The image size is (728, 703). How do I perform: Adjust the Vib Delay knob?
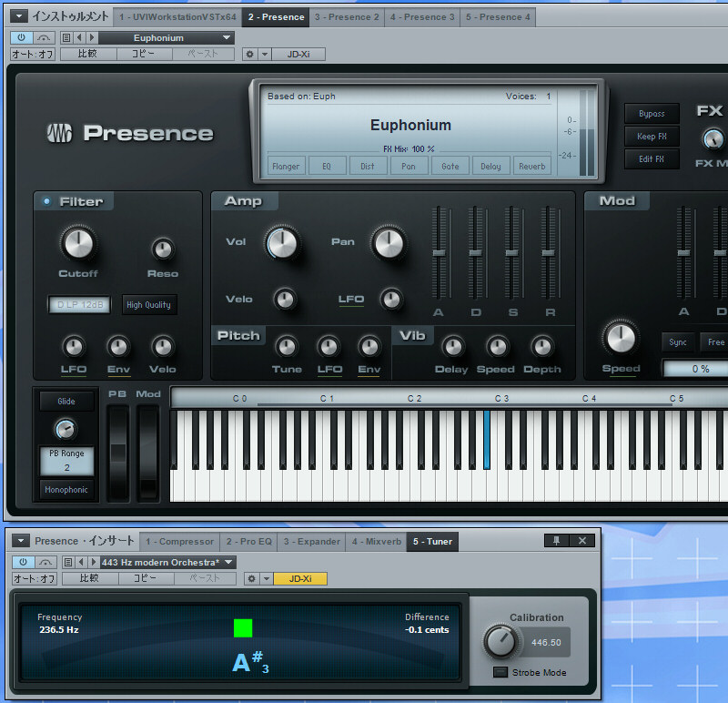453,347
